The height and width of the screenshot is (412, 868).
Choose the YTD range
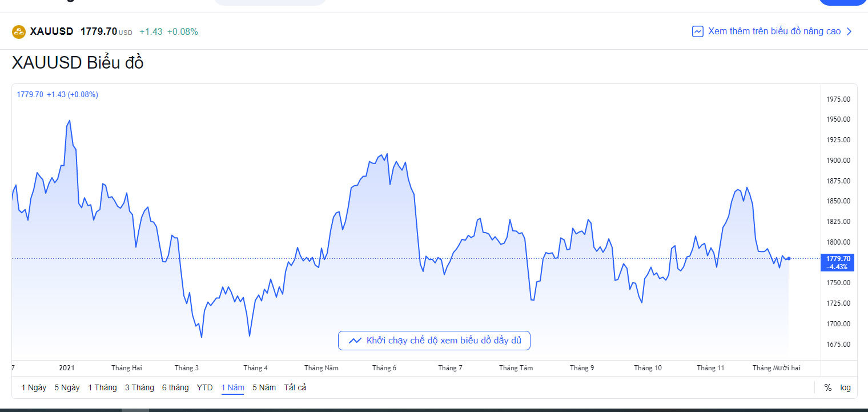pyautogui.click(x=204, y=387)
